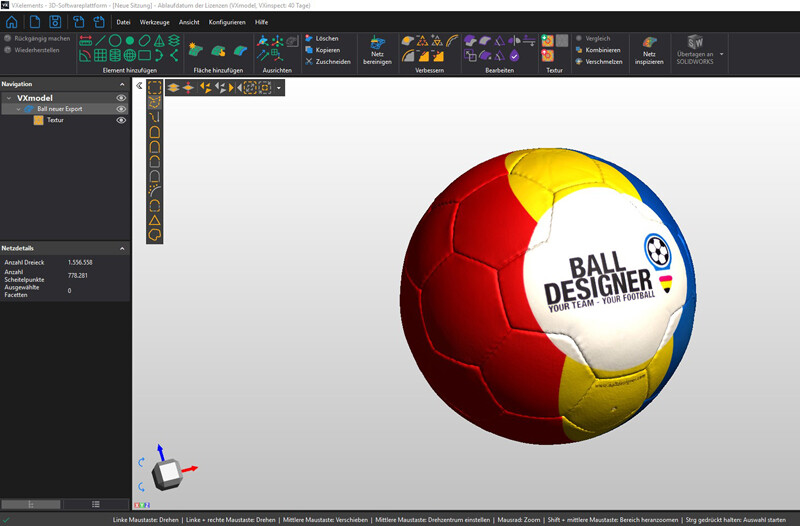800x526 pixels.
Task: Collapse the Netzdetails panel
Action: click(121, 248)
